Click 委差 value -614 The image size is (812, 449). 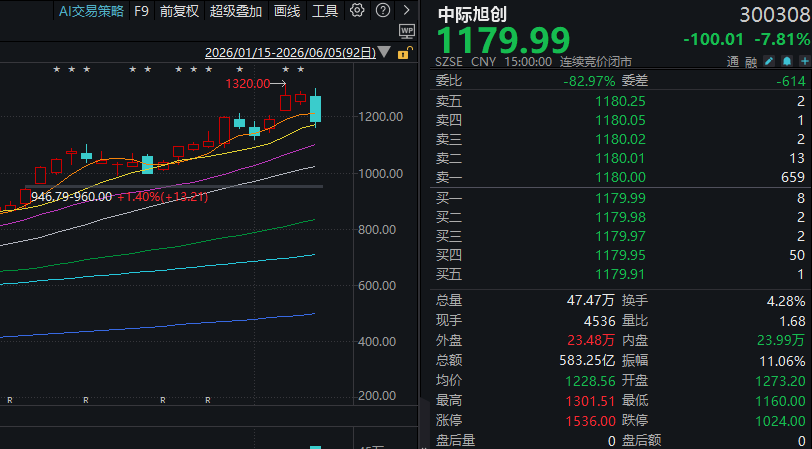tap(791, 81)
